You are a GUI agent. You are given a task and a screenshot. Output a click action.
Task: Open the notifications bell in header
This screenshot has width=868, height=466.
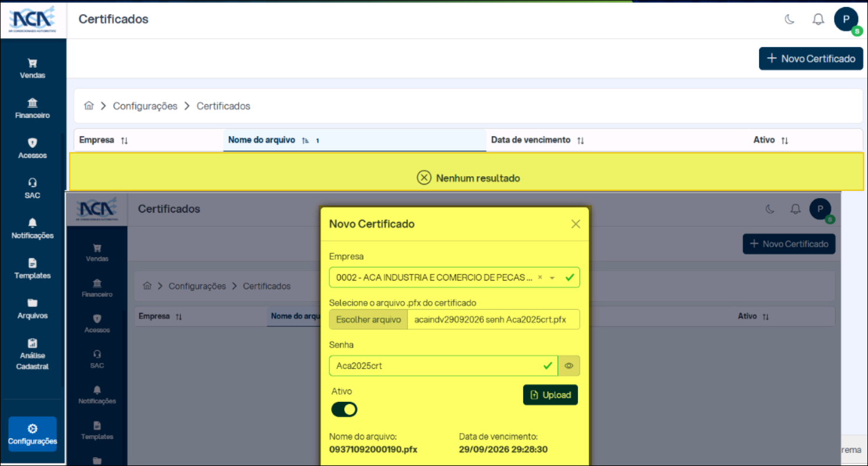[818, 19]
